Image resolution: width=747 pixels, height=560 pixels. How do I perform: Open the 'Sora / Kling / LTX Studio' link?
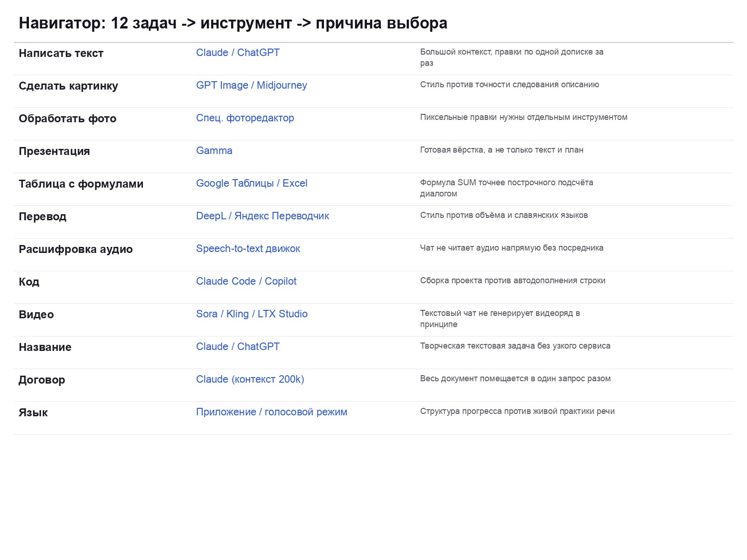coord(252,314)
